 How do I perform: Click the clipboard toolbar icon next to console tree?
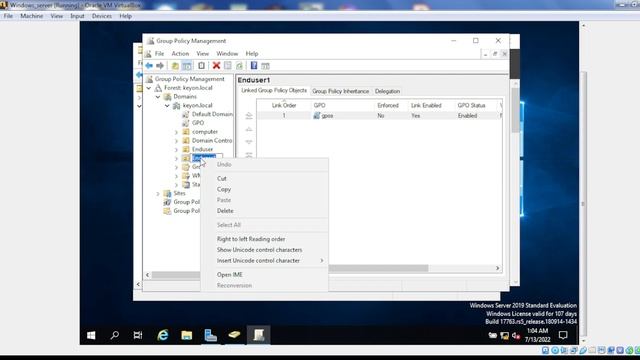click(x=202, y=66)
